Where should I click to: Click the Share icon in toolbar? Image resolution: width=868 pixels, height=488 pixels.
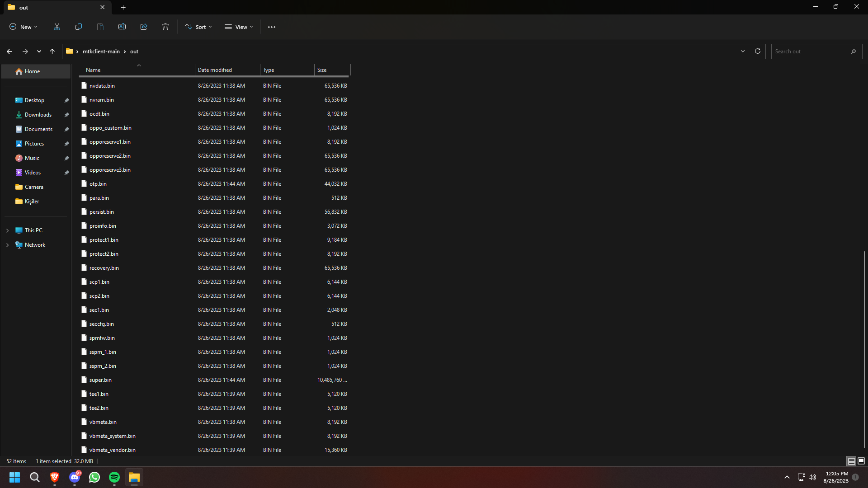[144, 27]
